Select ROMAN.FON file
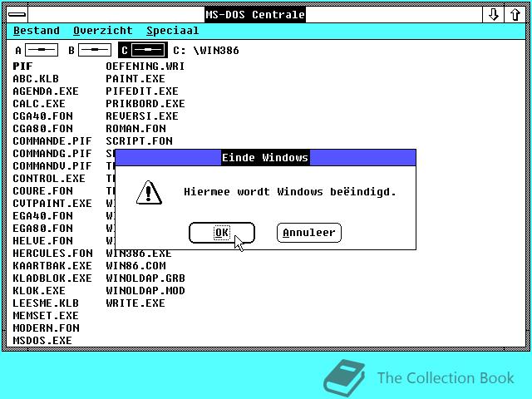The height and width of the screenshot is (399, 532). pyautogui.click(x=135, y=129)
